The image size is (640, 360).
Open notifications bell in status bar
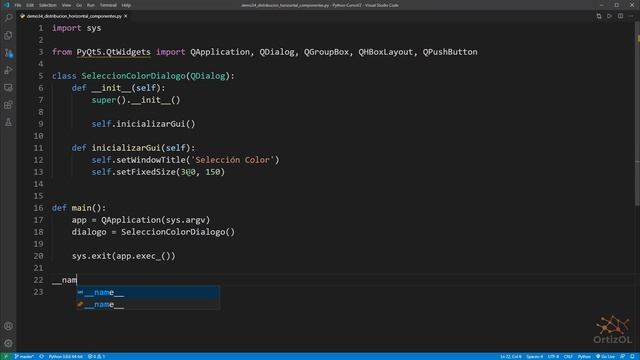click(x=632, y=356)
